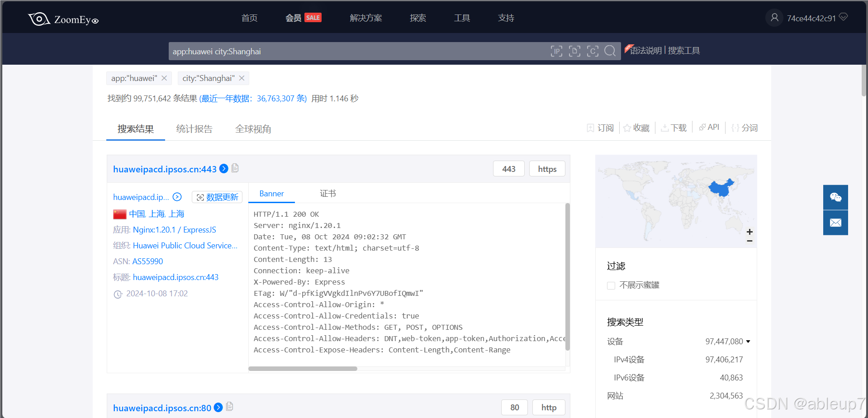Click the world map thumbnail

tap(676, 201)
